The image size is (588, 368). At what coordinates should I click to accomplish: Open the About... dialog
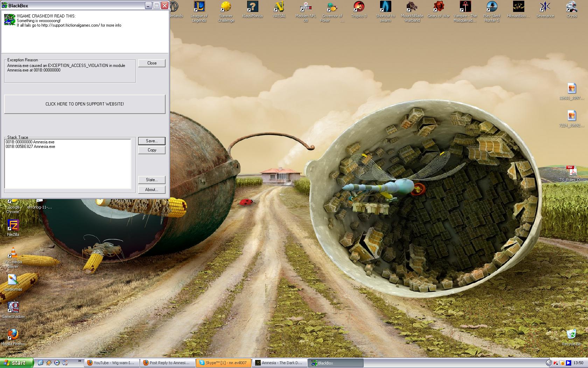tap(152, 190)
